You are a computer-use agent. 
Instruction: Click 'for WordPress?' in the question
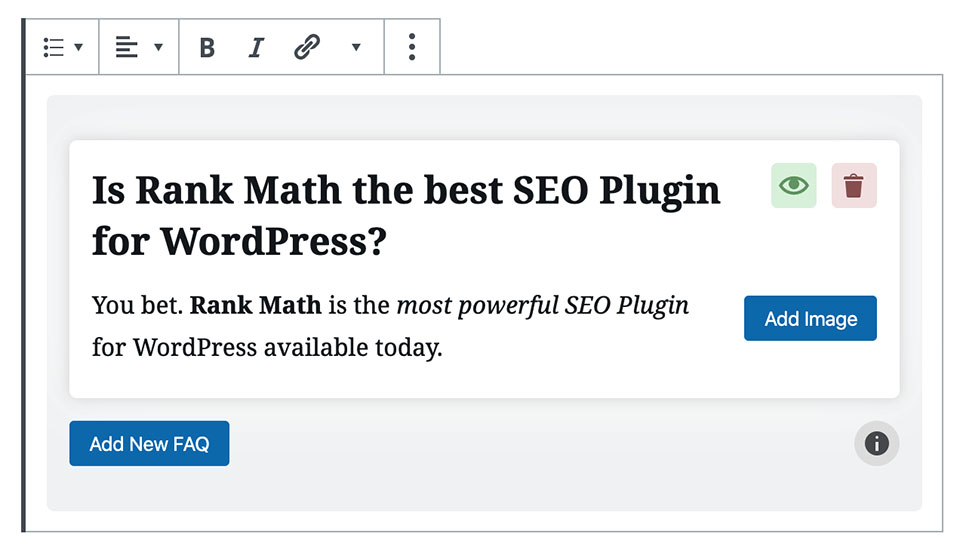(x=239, y=241)
